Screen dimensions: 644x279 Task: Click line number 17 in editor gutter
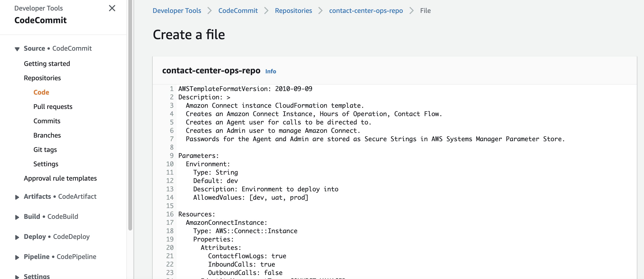tap(170, 222)
